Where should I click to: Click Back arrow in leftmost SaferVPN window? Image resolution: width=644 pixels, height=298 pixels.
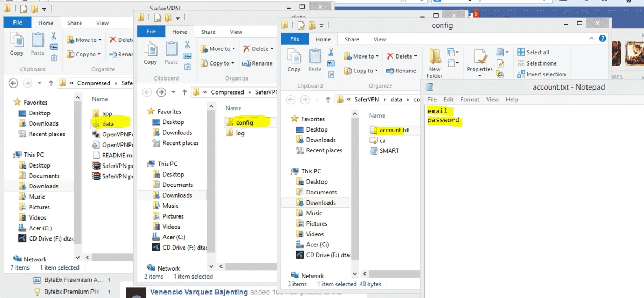tap(13, 83)
